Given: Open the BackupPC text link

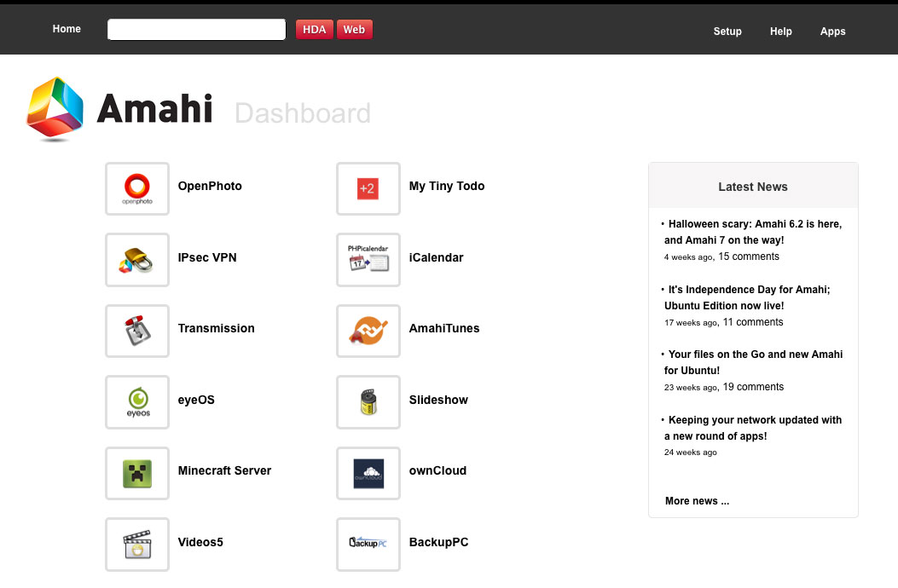Looking at the screenshot, I should click(x=438, y=542).
